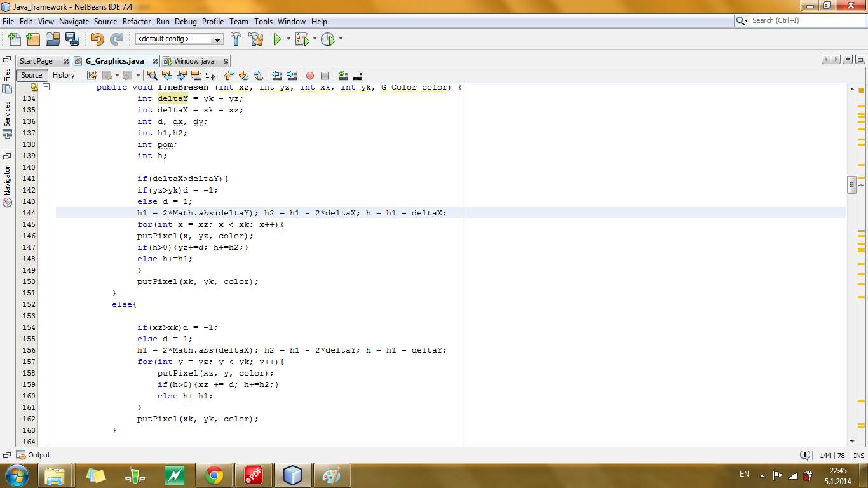Open the Refactor menu

[137, 21]
